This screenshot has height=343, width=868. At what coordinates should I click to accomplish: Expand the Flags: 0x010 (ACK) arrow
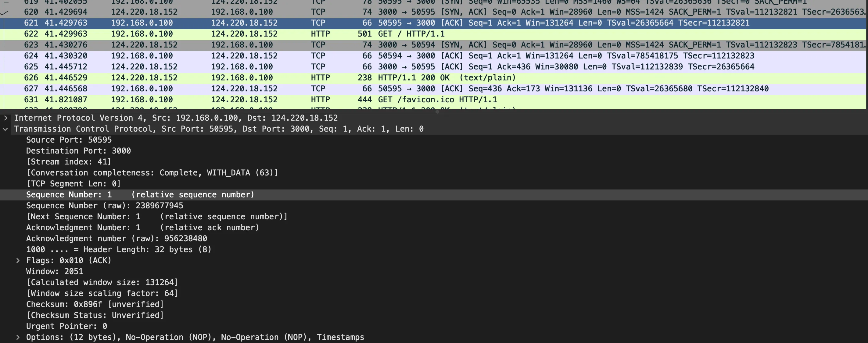point(18,260)
